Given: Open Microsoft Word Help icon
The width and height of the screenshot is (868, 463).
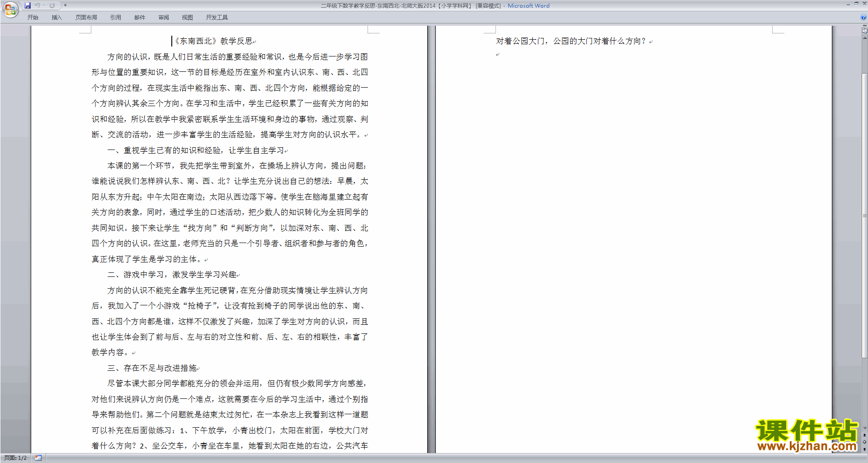Looking at the screenshot, I should [x=863, y=17].
